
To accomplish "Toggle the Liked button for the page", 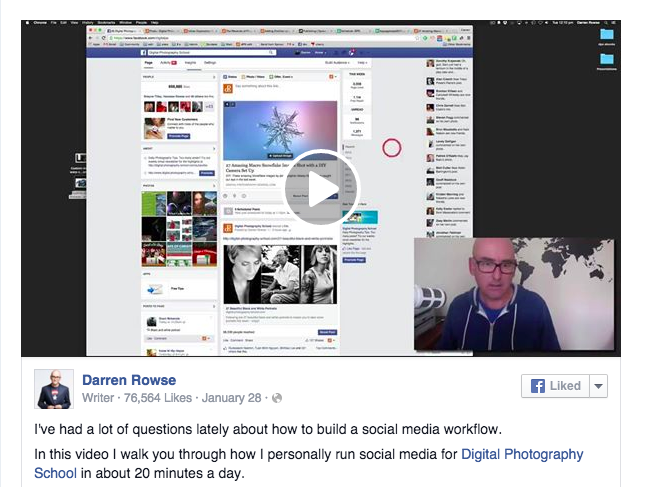I will (x=555, y=386).
